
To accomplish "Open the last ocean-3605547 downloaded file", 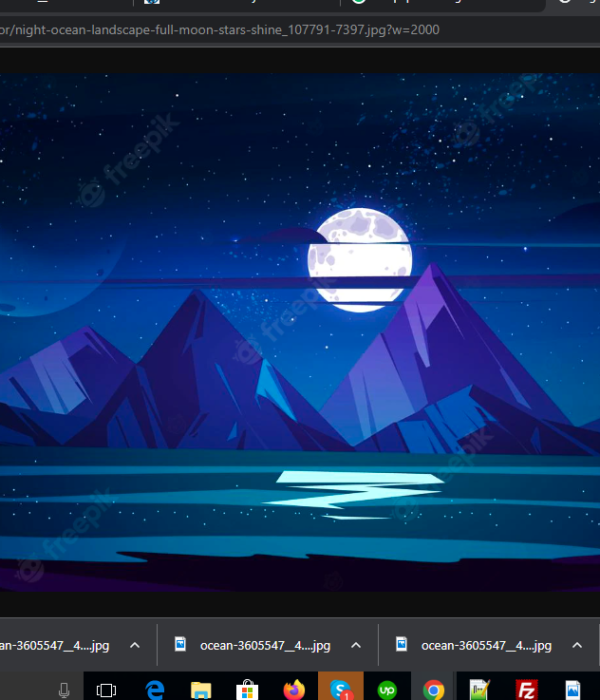I will (486, 646).
